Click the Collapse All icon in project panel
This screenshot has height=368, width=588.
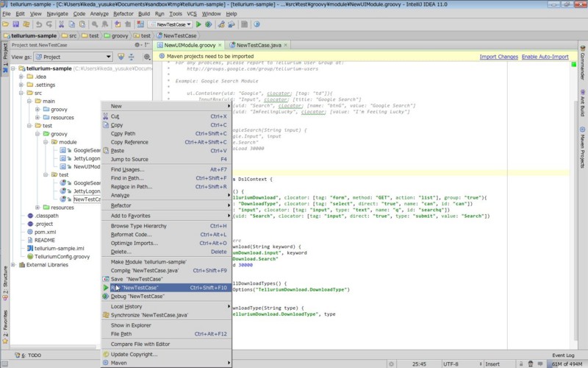tap(132, 57)
